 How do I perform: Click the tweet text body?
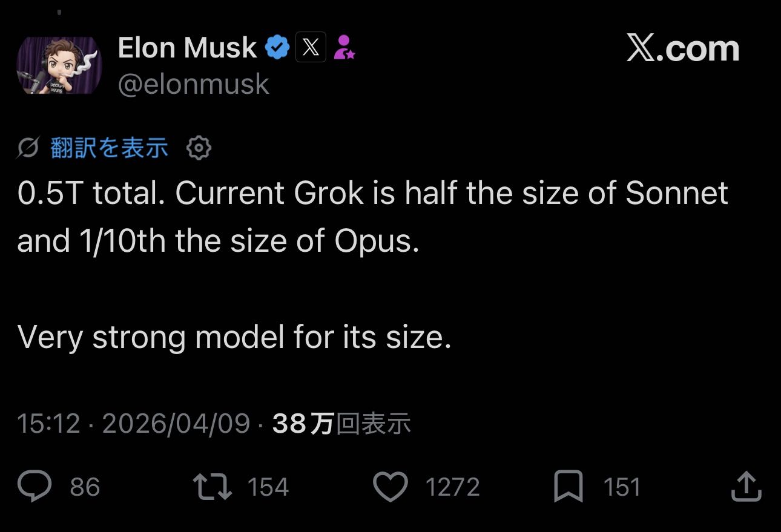tap(372, 218)
